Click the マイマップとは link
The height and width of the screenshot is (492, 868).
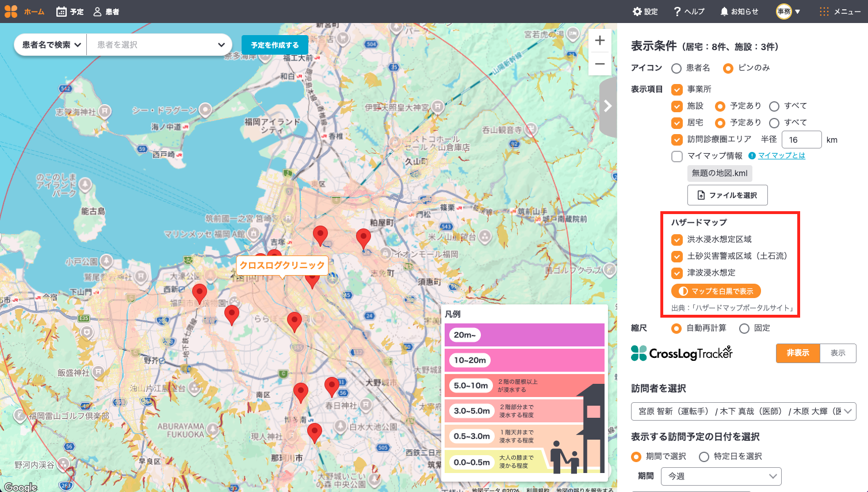(x=782, y=155)
